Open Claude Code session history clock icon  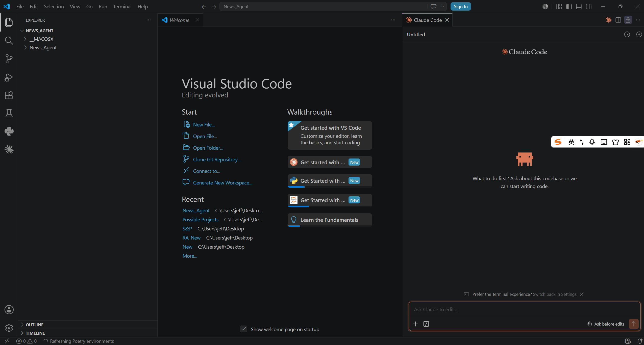(627, 34)
